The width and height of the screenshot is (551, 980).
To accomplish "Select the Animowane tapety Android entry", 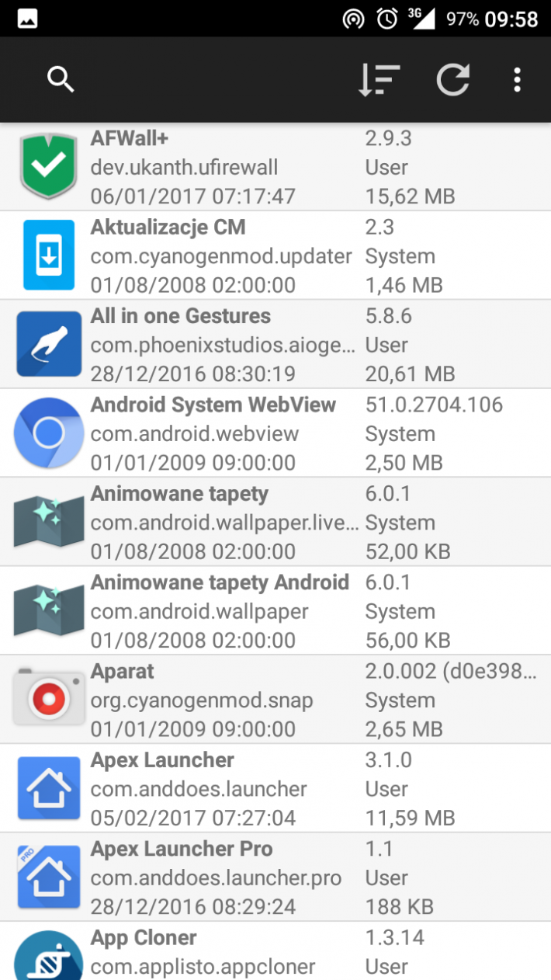I will 275,610.
